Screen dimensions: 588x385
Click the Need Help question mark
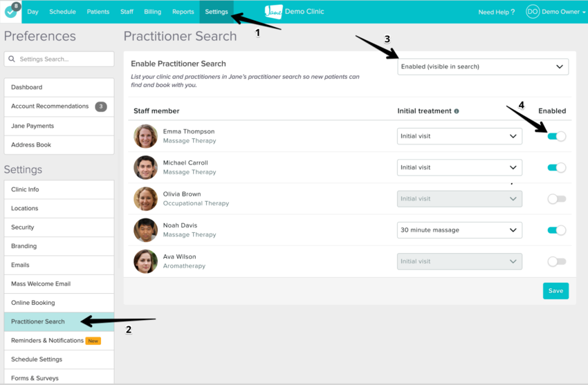513,12
